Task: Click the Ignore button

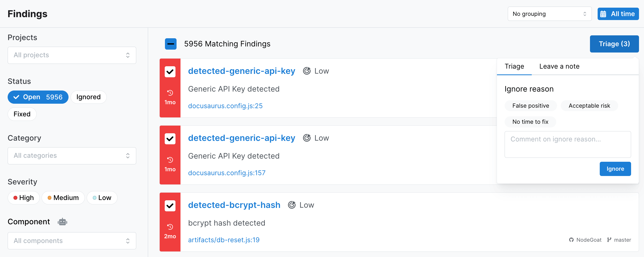Action: pos(615,169)
